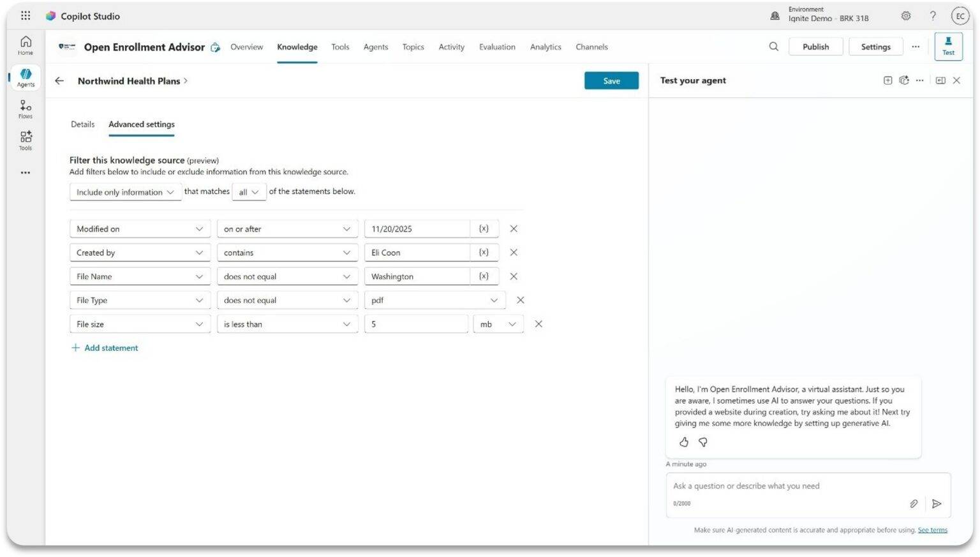Click the thumbs down feedback icon

point(702,442)
